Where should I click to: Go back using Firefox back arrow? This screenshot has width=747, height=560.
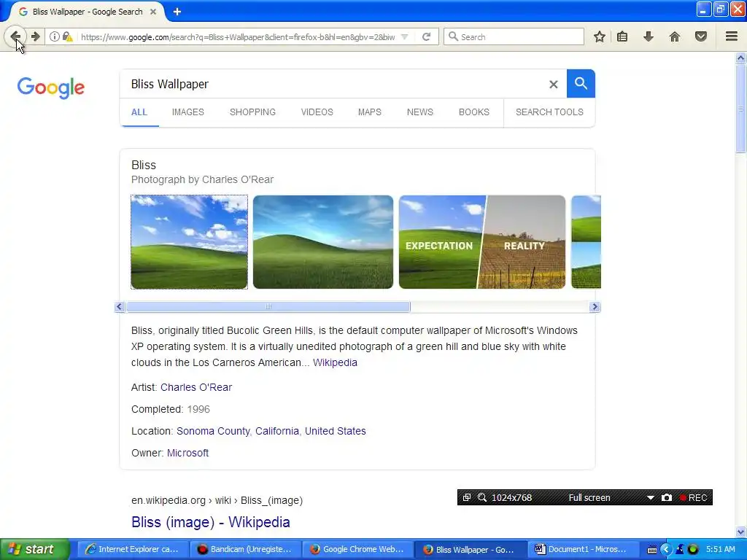pos(15,36)
